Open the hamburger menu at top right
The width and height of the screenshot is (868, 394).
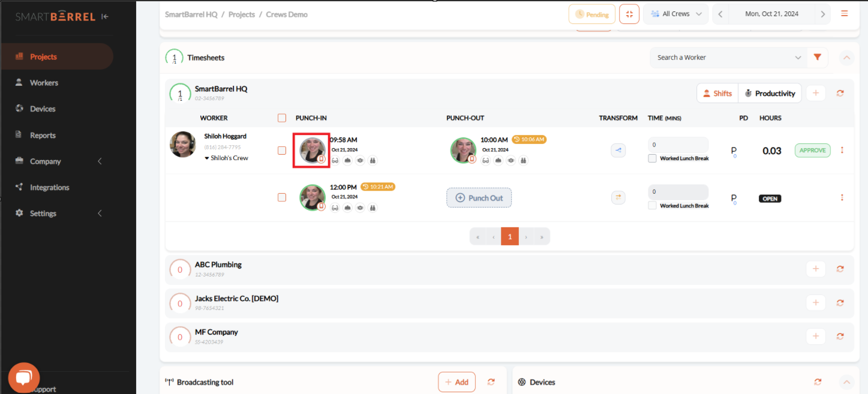[x=845, y=14]
